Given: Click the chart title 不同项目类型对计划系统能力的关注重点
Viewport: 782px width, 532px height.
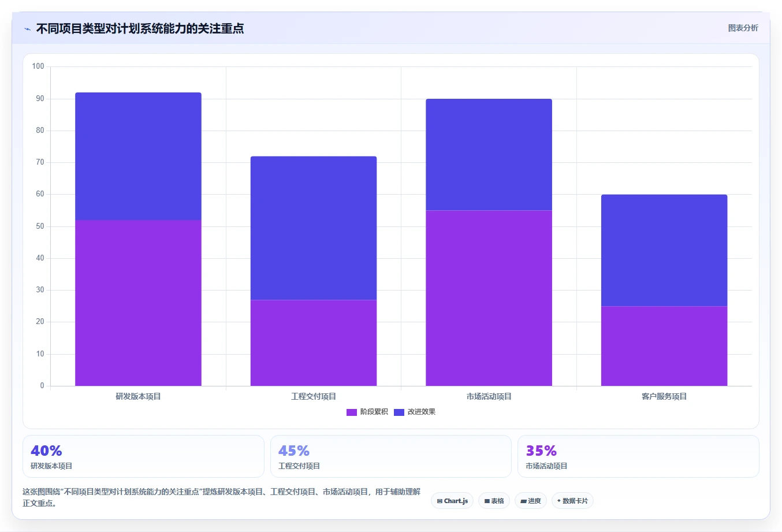Looking at the screenshot, I should coord(140,28).
